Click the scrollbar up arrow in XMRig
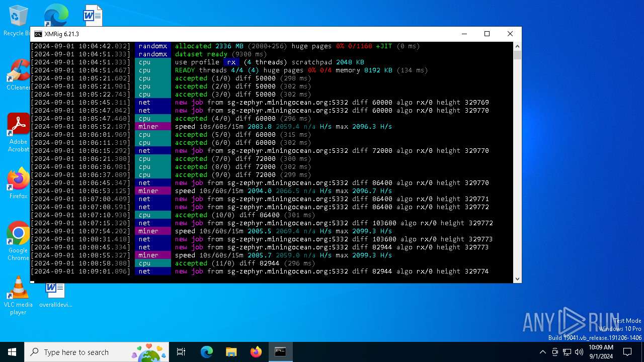The width and height of the screenshot is (644, 362). (517, 46)
